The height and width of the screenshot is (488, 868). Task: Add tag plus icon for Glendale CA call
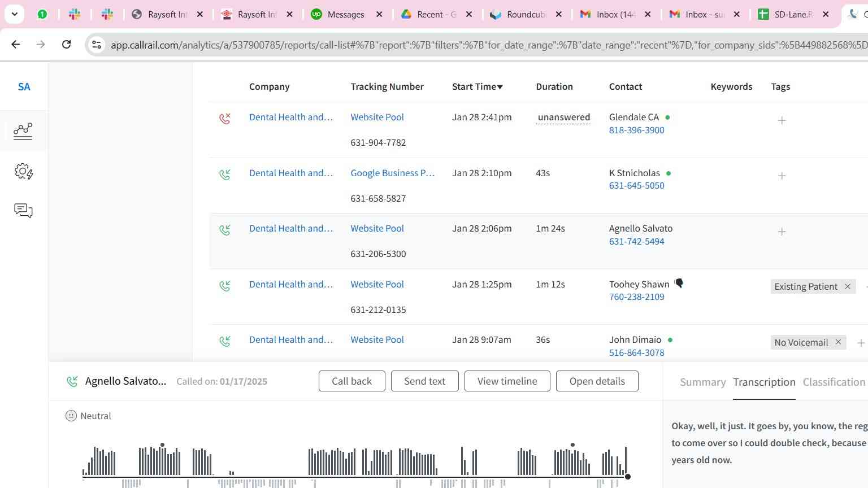[x=782, y=120]
